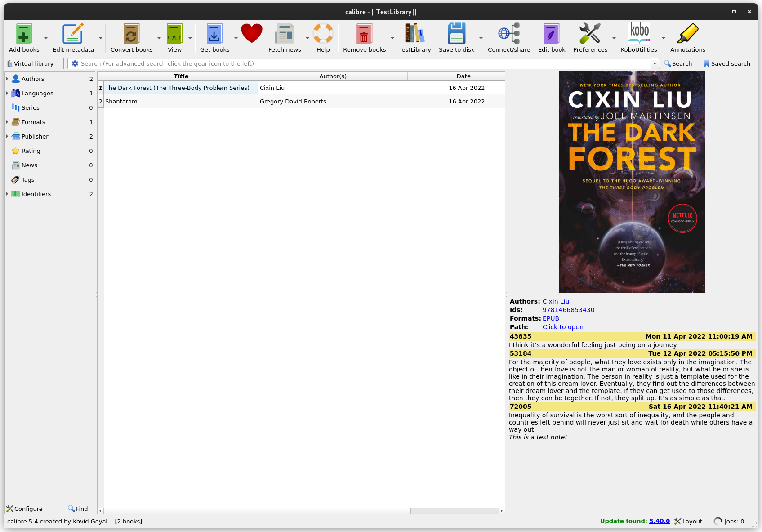Sort by the Date column header
Image resolution: width=762 pixels, height=532 pixels.
coord(463,76)
